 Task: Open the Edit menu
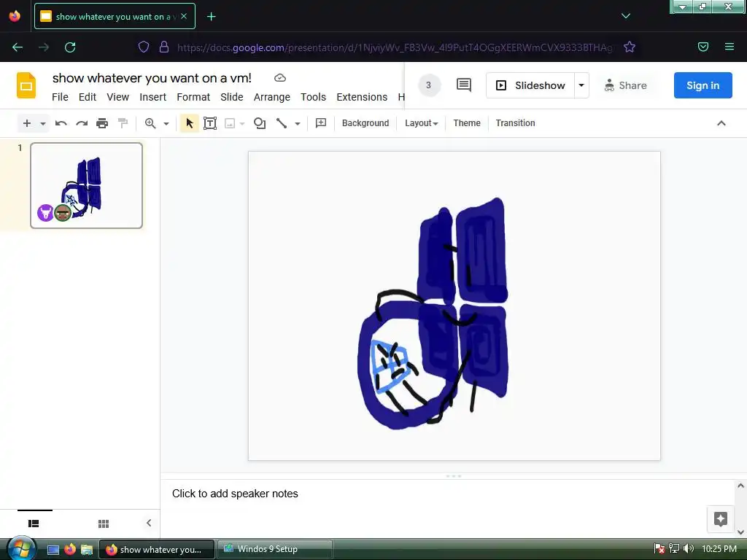tap(88, 97)
